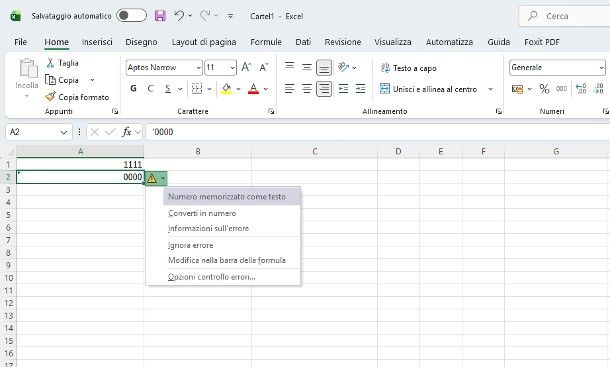Click the yellow fill color bucket
610x367 pixels.
(226, 89)
